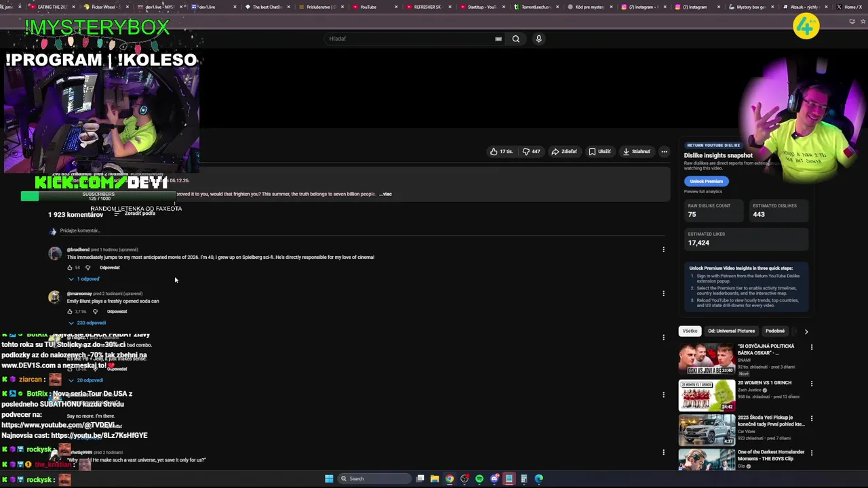The width and height of the screenshot is (868, 488).
Task: Open Task View on the taskbar
Action: [420, 479]
